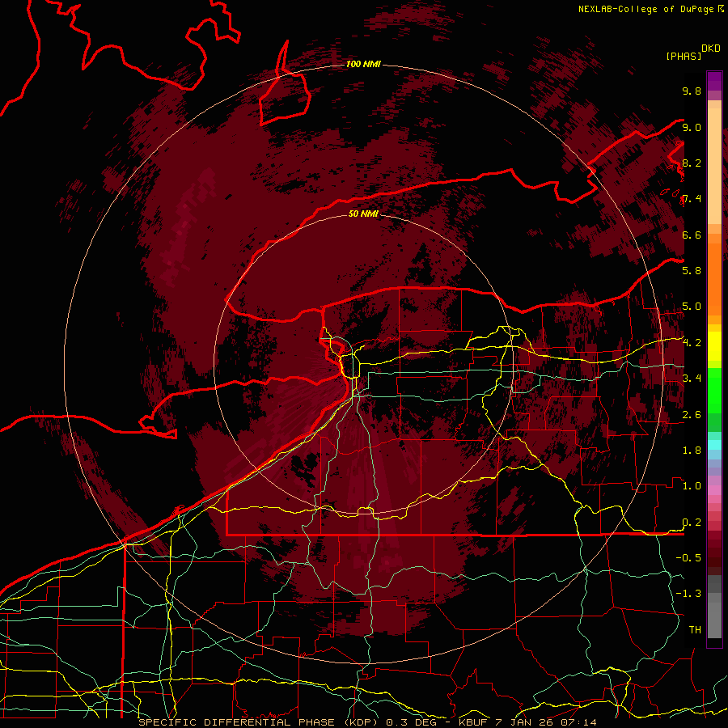Click the pink segment of the color bar
This screenshot has width=728, height=728.
tap(714, 490)
